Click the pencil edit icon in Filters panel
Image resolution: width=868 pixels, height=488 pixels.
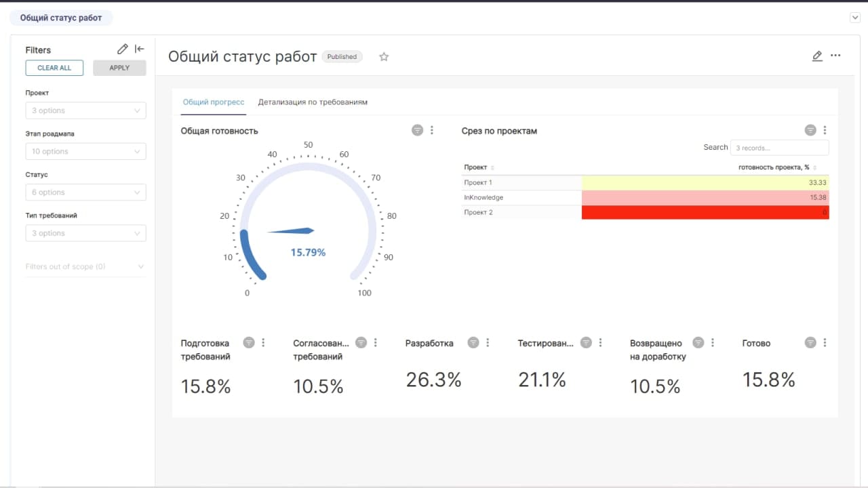tap(122, 49)
